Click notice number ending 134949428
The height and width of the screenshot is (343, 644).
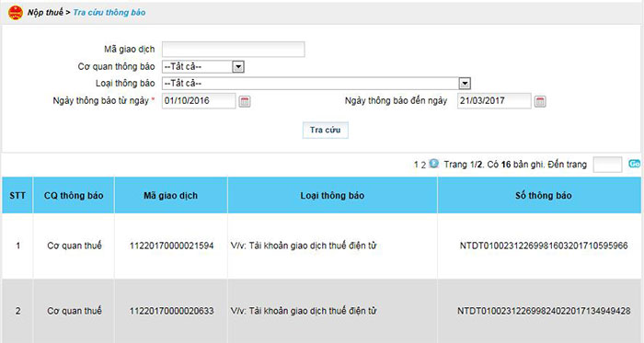544,311
